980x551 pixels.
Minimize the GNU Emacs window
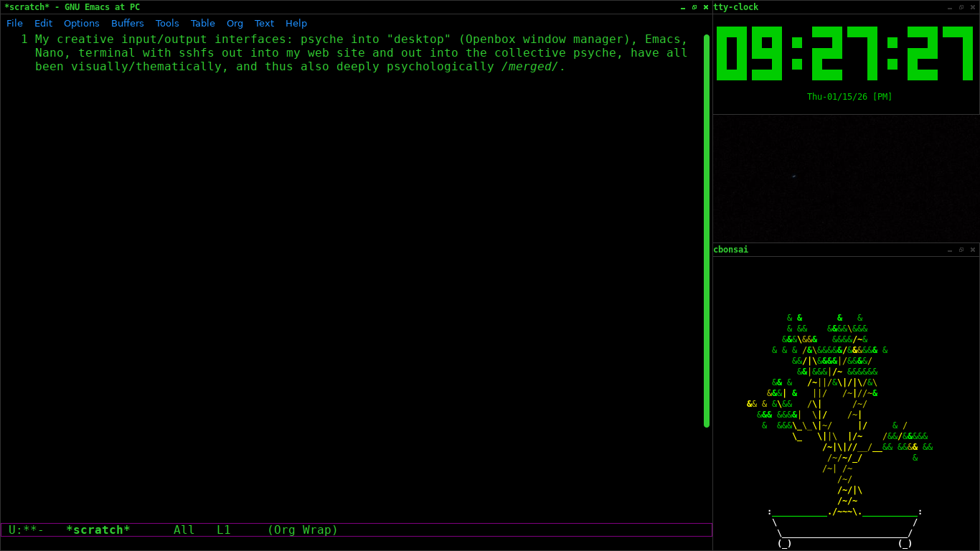(683, 7)
